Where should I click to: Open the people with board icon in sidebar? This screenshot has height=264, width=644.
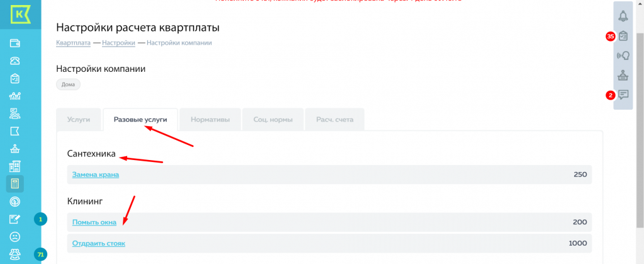pyautogui.click(x=15, y=113)
